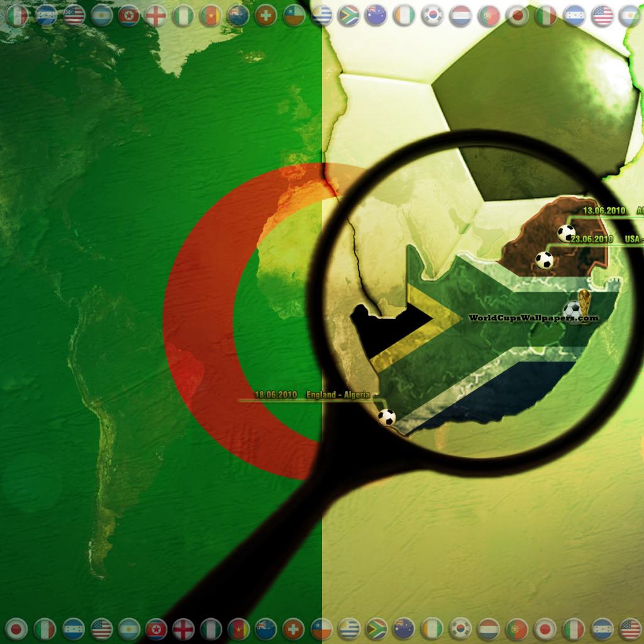Viewport: 644px width, 644px height.
Task: Click the World Cup trophy icon
Action: click(x=586, y=303)
